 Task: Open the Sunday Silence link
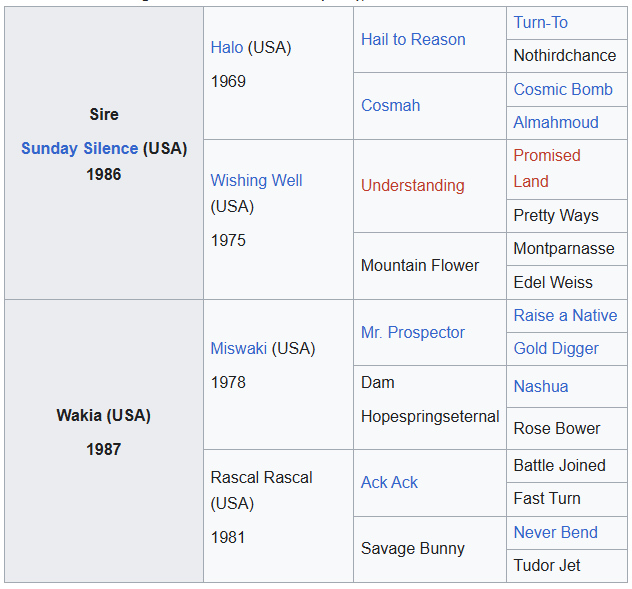pos(79,148)
